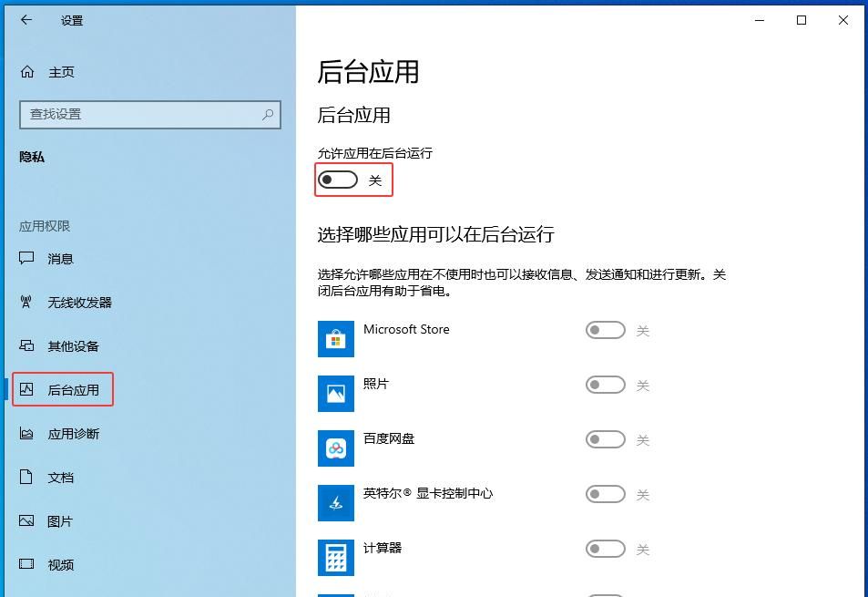Open the 其他设备 settings entry
Image resolution: width=868 pixels, height=597 pixels.
(x=60, y=346)
